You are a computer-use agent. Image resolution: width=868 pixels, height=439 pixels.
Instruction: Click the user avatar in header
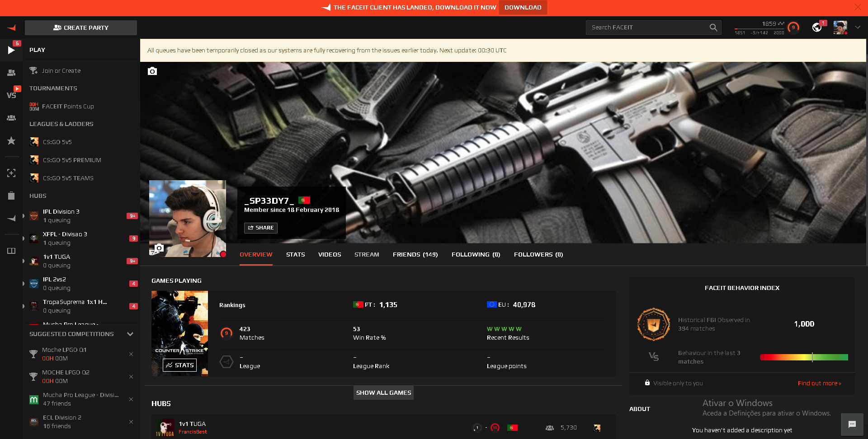click(x=840, y=28)
